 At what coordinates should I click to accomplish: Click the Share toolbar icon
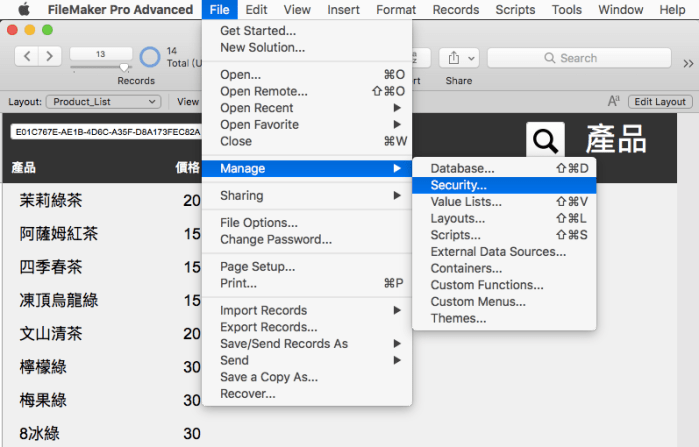459,58
